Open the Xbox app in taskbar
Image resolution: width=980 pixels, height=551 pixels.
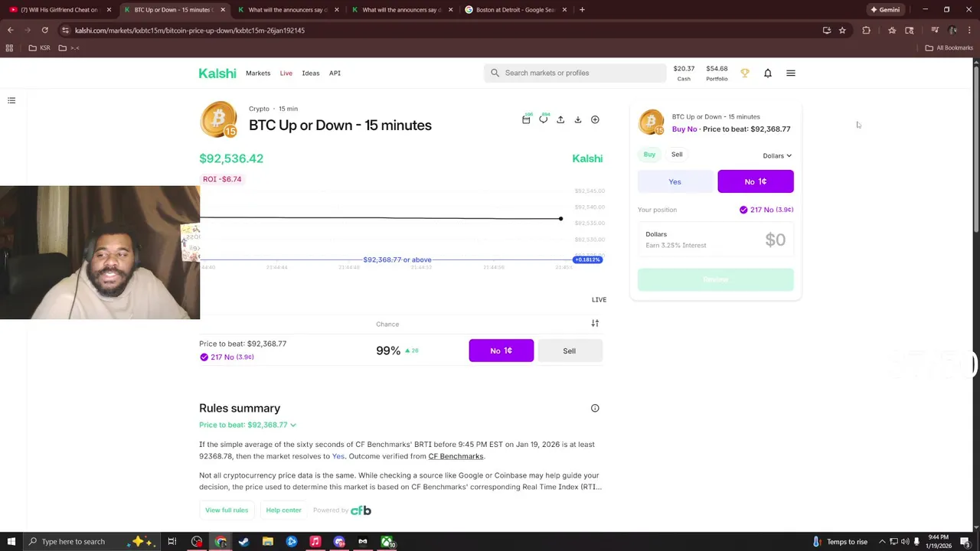click(x=387, y=542)
